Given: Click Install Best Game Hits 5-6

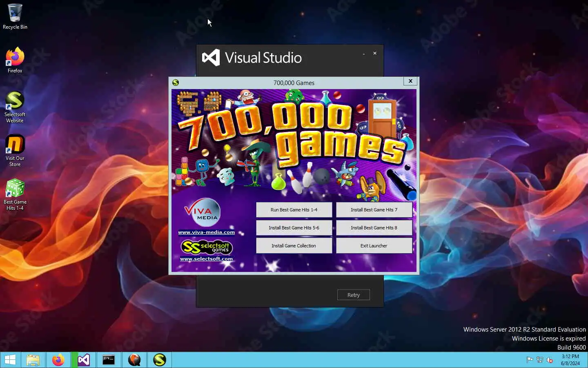Looking at the screenshot, I should 294,228.
